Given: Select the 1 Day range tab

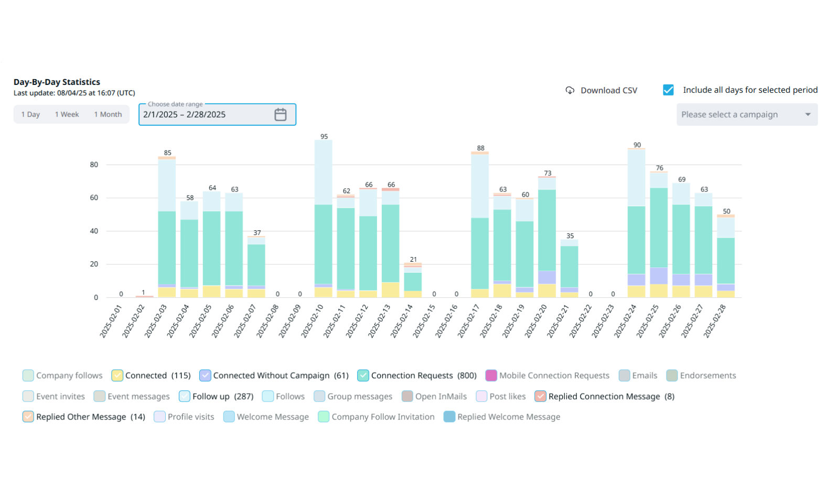Looking at the screenshot, I should point(30,114).
